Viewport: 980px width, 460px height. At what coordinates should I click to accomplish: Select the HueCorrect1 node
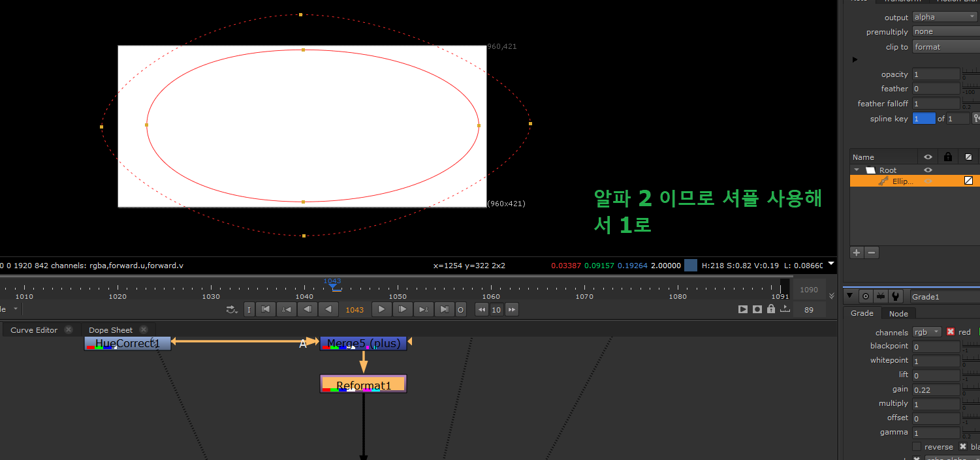pyautogui.click(x=127, y=343)
